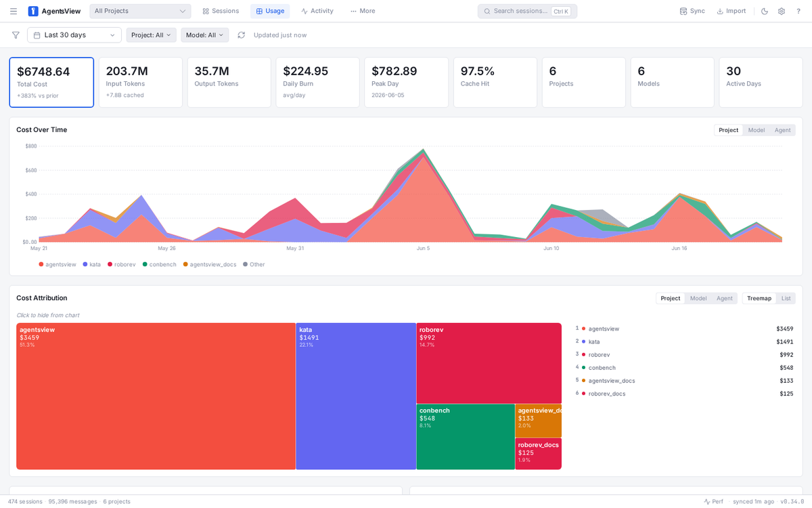Click conbench row in ranking list
This screenshot has height=508, width=812.
point(684,367)
